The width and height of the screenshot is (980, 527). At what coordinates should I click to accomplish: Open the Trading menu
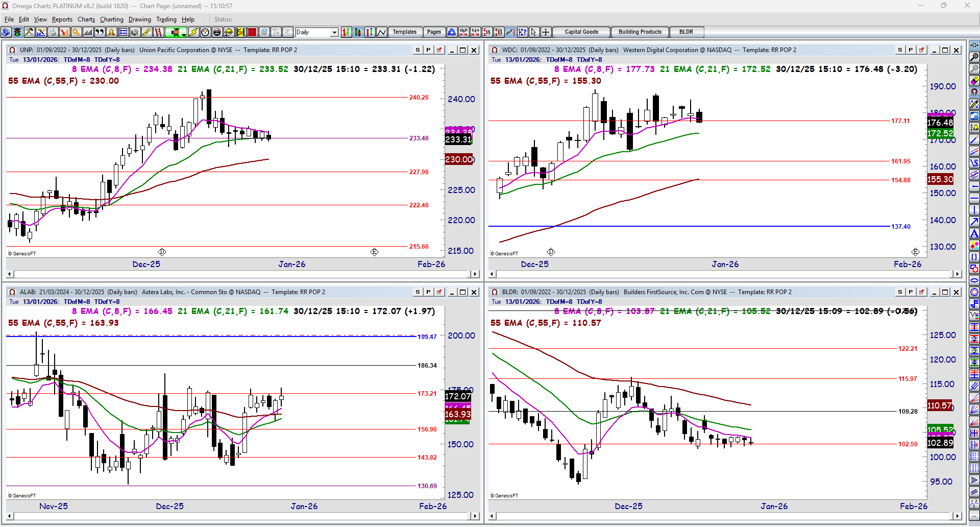[166, 19]
